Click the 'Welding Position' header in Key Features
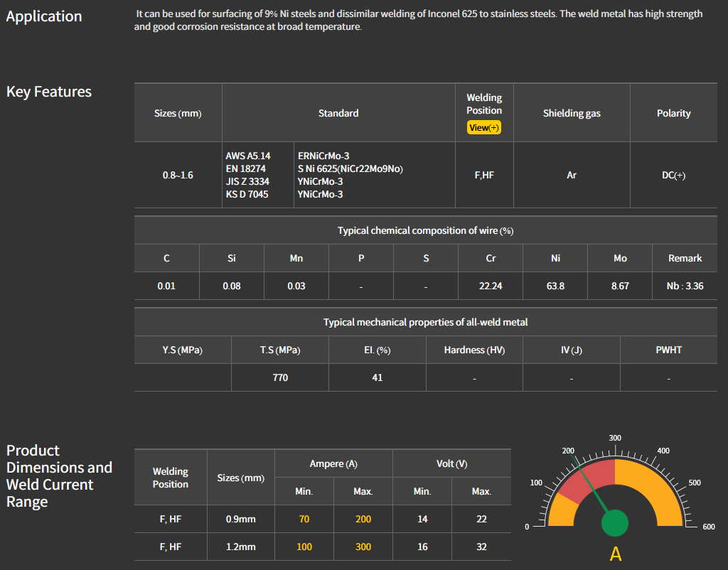Image resolution: width=728 pixels, height=570 pixels. 484,104
